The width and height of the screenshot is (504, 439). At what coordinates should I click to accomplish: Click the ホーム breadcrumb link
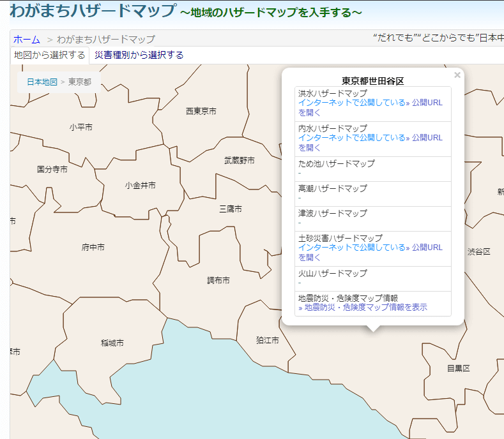[26, 39]
